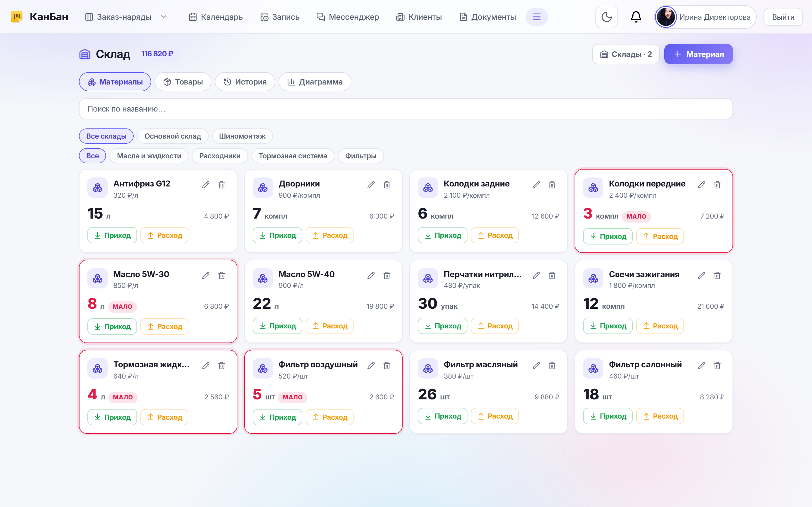
Task: Click Приход for Масло 5W-40
Action: (x=277, y=326)
